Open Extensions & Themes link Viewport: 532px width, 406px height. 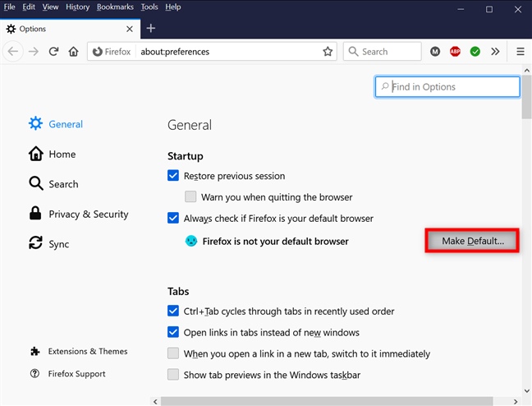pos(79,351)
